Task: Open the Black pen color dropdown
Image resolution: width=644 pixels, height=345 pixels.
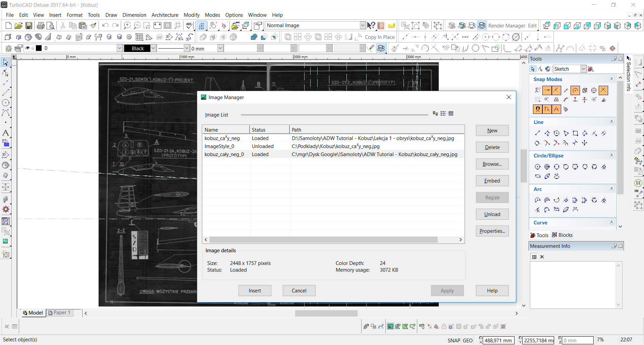Action: pos(153,48)
